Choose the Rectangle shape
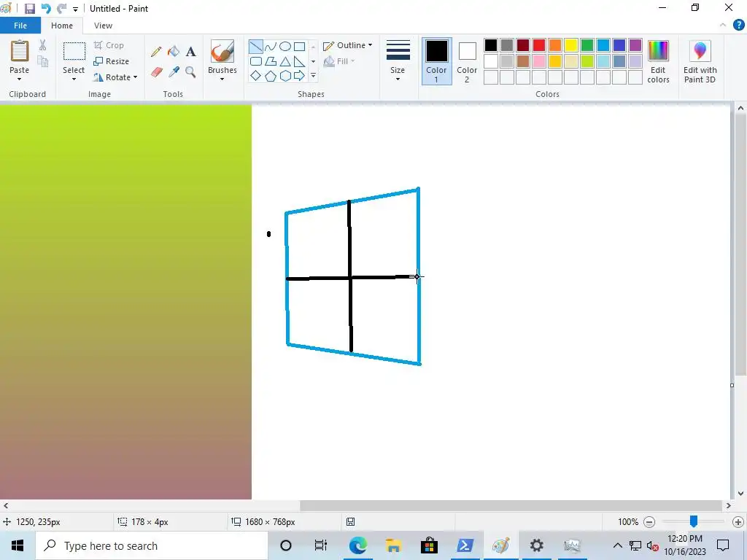Image resolution: width=747 pixels, height=560 pixels. (300, 47)
